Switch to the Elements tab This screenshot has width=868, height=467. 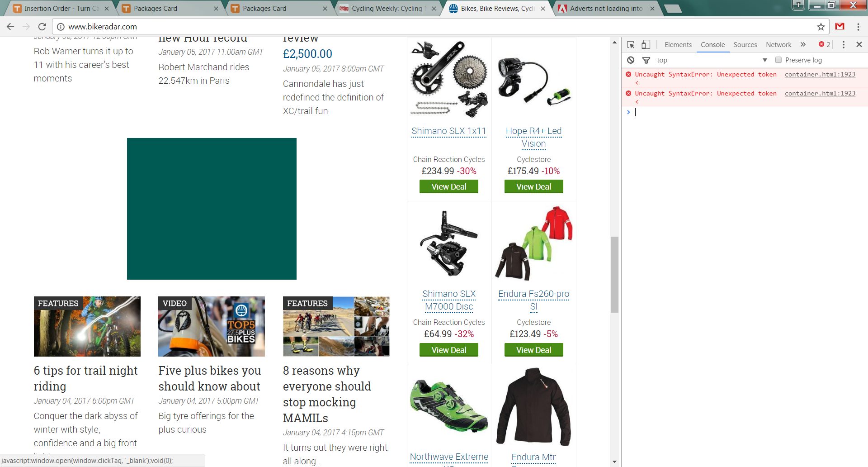(678, 44)
